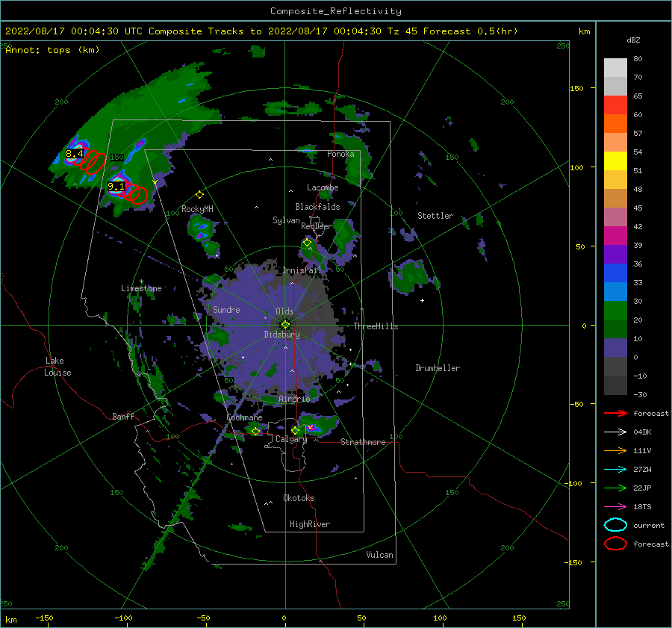Click the storm top label 8.4

[x=74, y=154]
